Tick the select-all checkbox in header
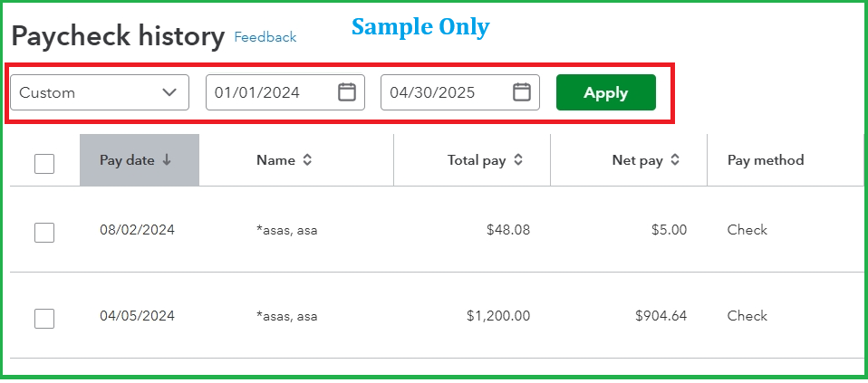Image resolution: width=868 pixels, height=383 pixels. (44, 164)
